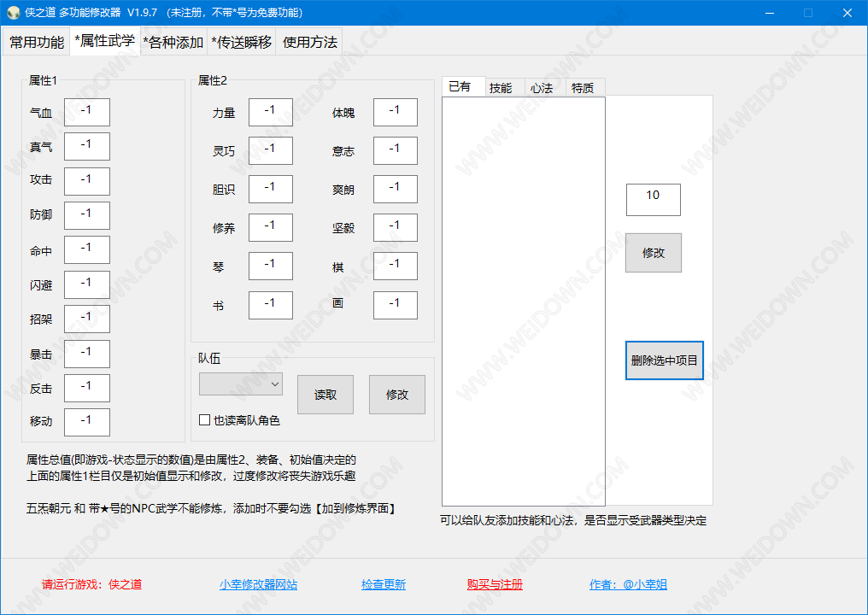868x615 pixels.
Task: Focus the 胆识 input box
Action: 271,189
